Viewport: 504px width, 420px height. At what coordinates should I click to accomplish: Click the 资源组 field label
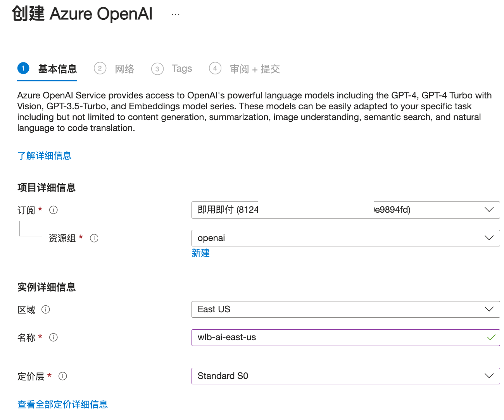coord(62,238)
